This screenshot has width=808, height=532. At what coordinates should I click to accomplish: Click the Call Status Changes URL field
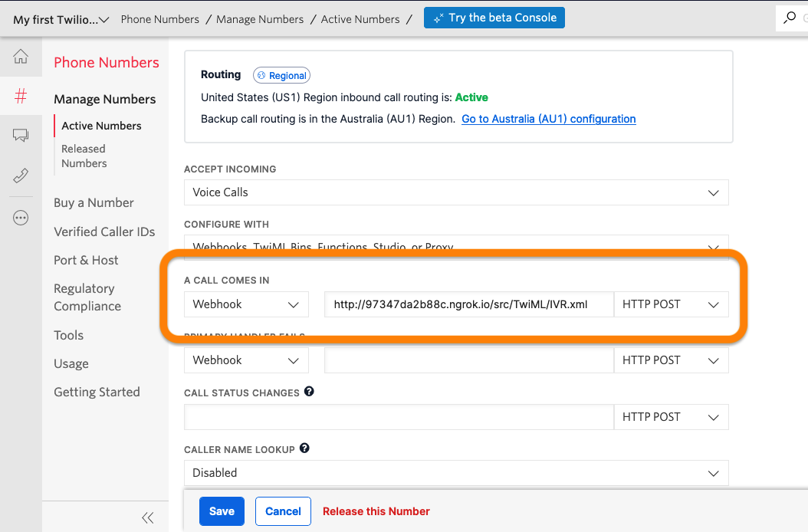(x=399, y=416)
